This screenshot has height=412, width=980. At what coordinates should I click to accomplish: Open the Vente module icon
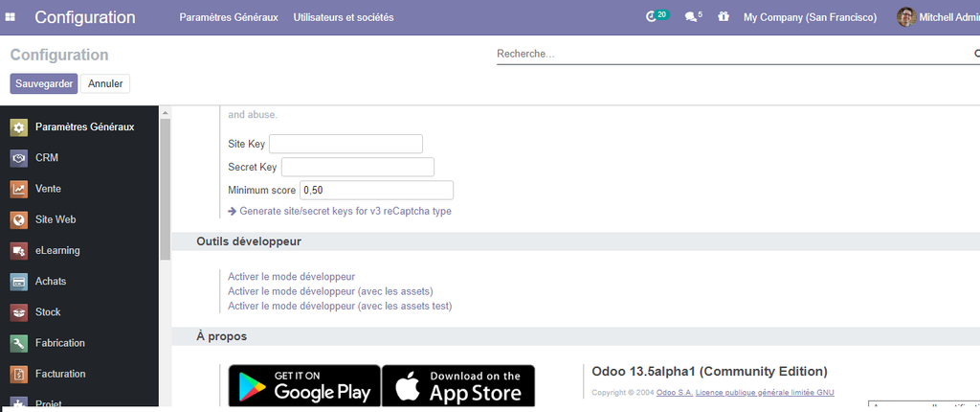(x=18, y=189)
